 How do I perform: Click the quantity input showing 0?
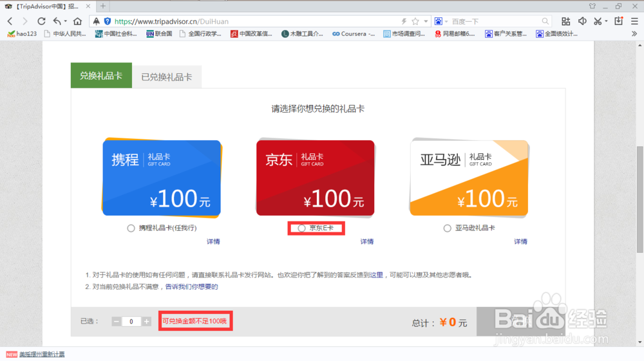tap(131, 322)
